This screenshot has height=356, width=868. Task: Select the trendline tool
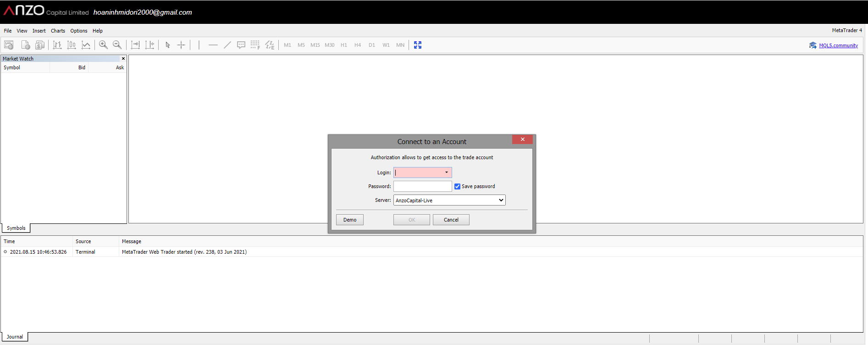(227, 45)
